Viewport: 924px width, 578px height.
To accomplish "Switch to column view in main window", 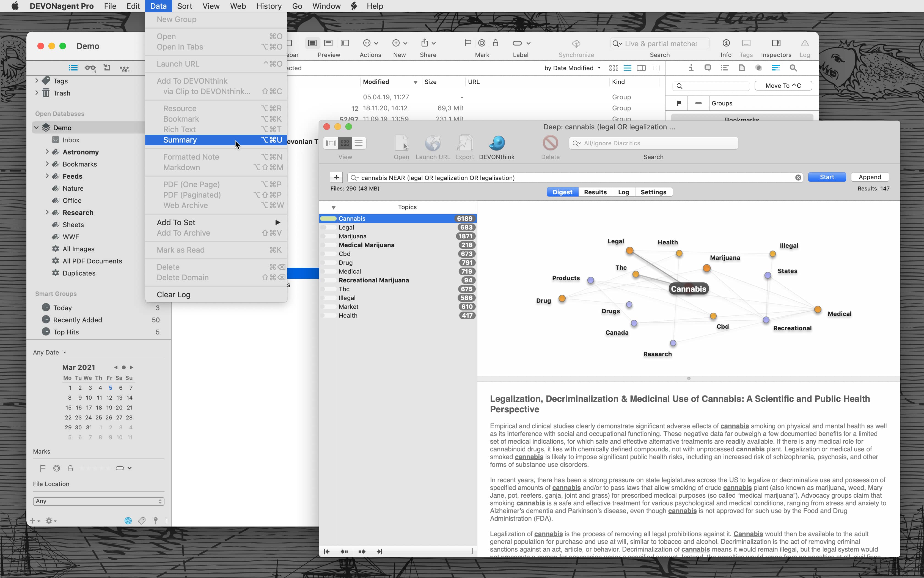I will pos(641,68).
